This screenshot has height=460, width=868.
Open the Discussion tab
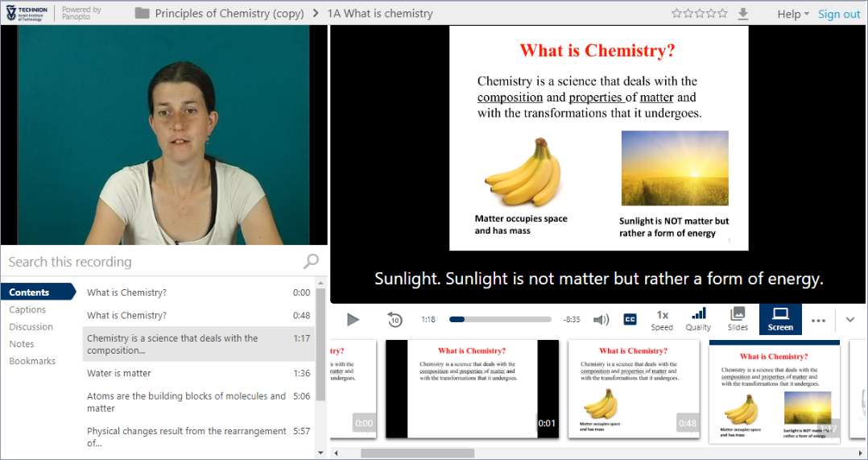click(x=31, y=326)
